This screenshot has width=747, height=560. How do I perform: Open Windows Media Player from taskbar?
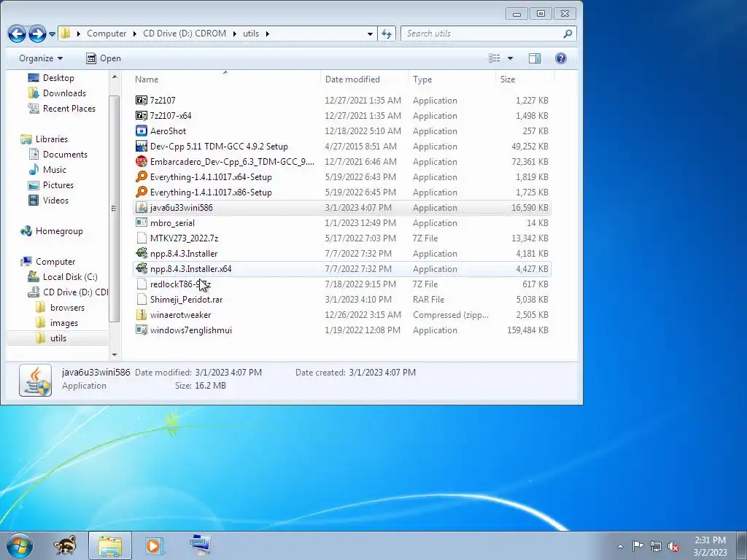[154, 545]
